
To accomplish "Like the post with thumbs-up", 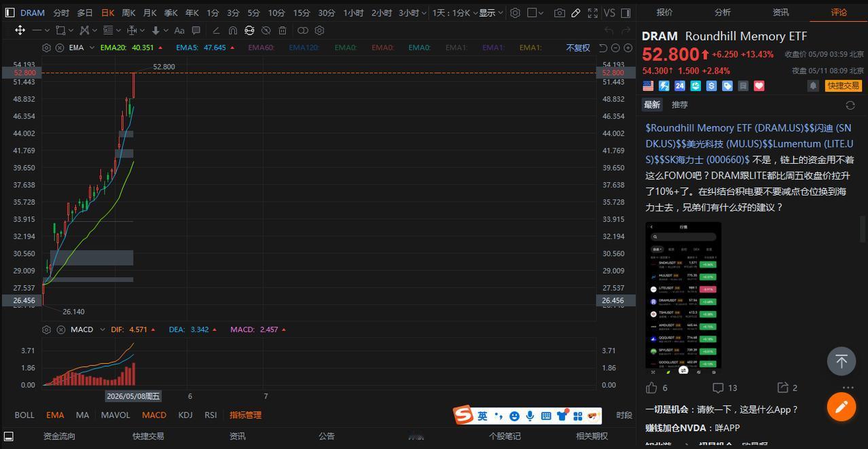I will tap(651, 388).
